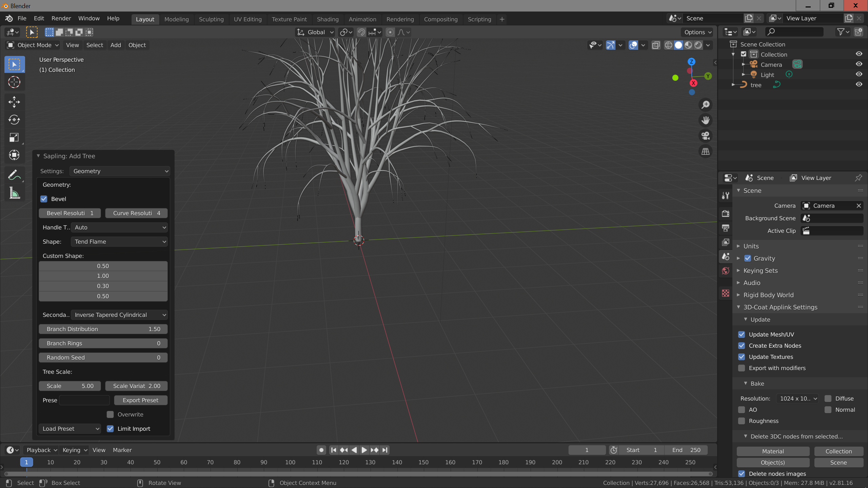
Task: Switch to orthographic grid view icon
Action: click(x=706, y=151)
